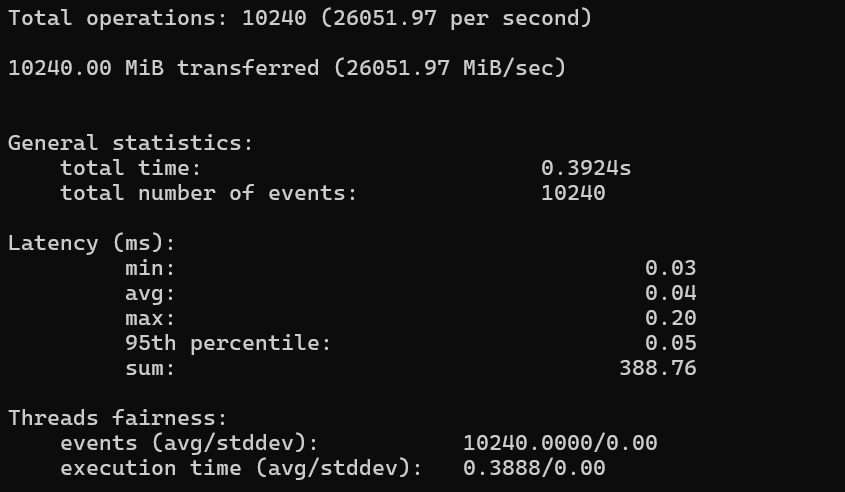Click the Latency (ms) heading

point(92,243)
